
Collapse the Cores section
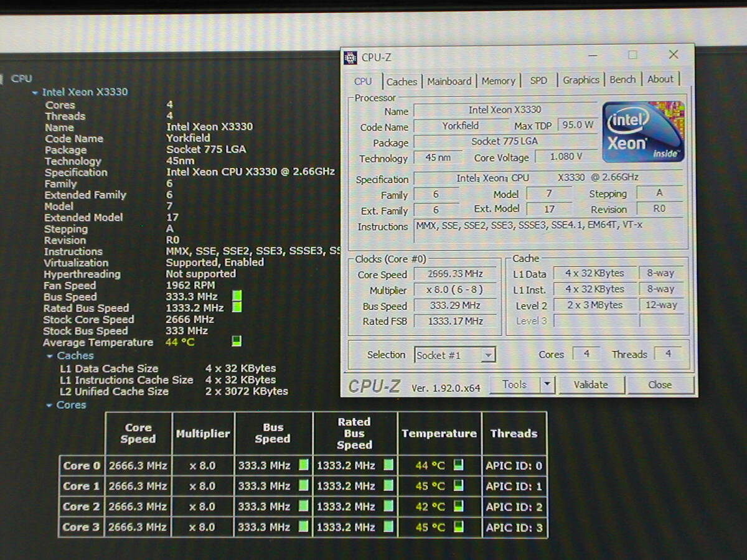click(50, 406)
